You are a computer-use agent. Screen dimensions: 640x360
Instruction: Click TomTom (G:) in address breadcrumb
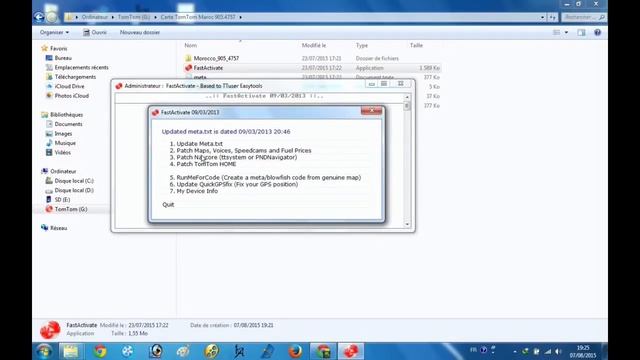(x=134, y=17)
